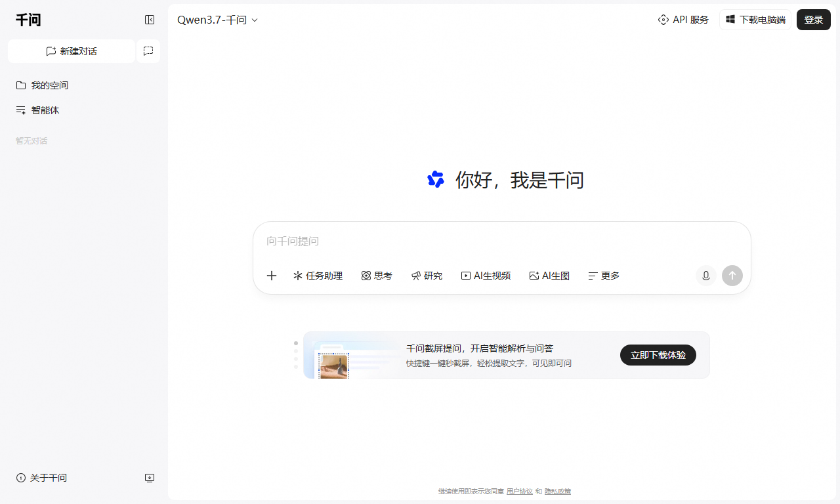The image size is (840, 504).
Task: Click the 下载电脑端 button
Action: pyautogui.click(x=755, y=20)
